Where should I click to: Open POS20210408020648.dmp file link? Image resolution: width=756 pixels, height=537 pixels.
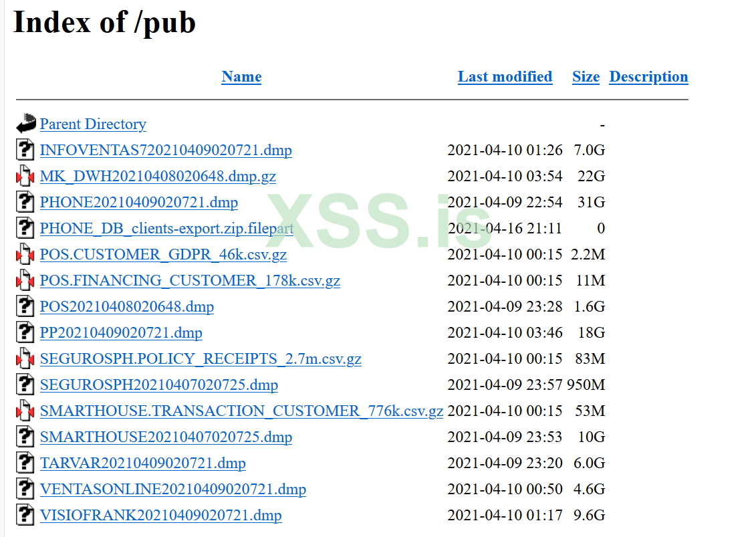127,306
